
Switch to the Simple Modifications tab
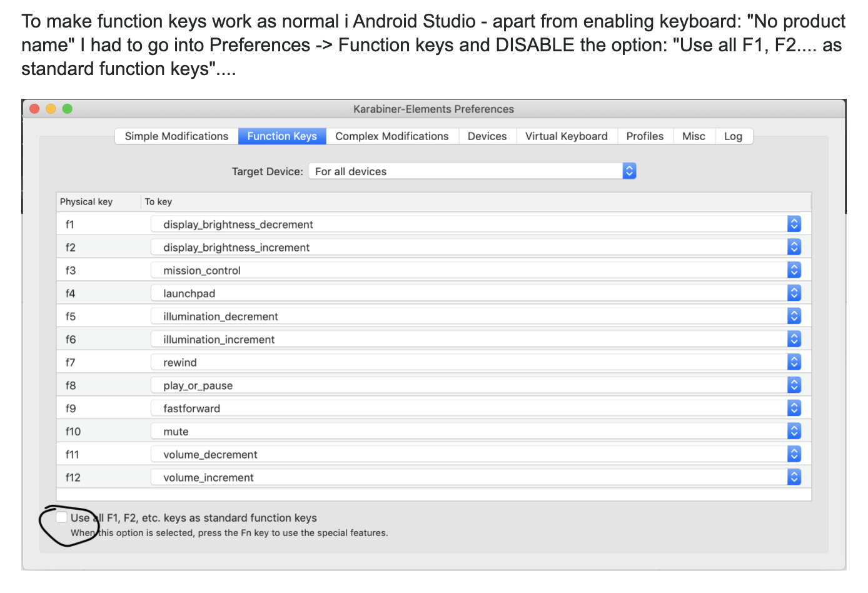pos(176,136)
